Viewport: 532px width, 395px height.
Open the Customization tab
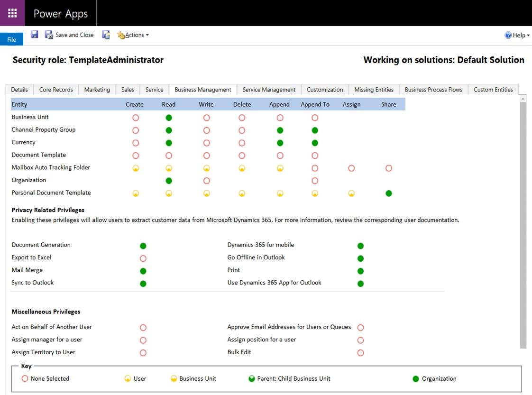[x=324, y=90]
